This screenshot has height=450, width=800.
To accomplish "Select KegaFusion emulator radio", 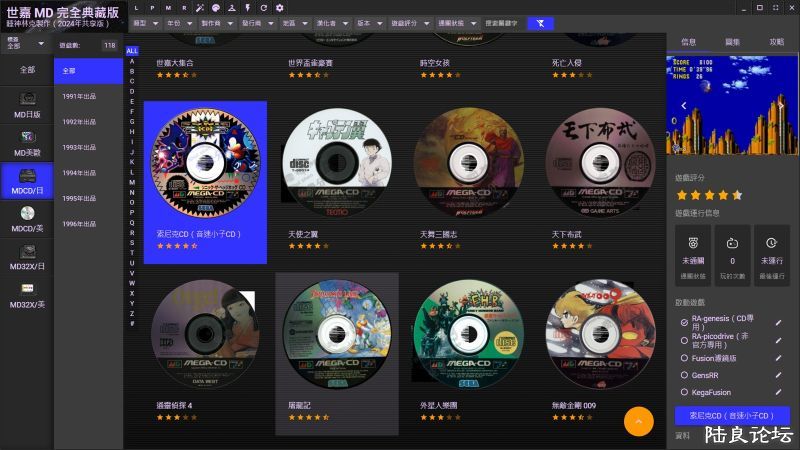I will pos(684,392).
